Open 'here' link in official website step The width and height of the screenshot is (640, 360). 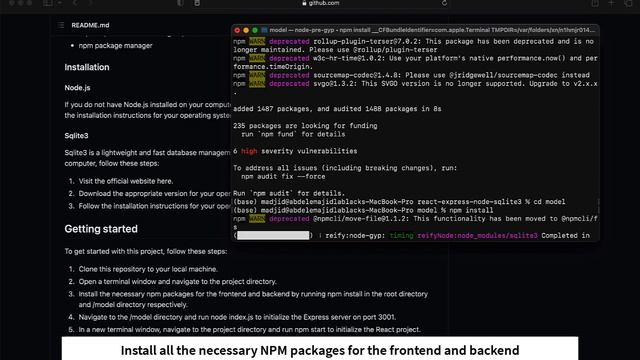click(164, 181)
